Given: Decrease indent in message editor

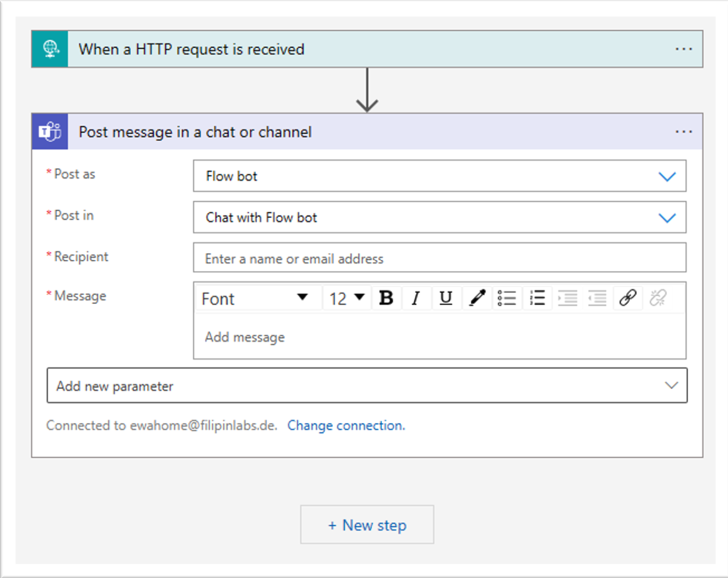Looking at the screenshot, I should (x=597, y=299).
